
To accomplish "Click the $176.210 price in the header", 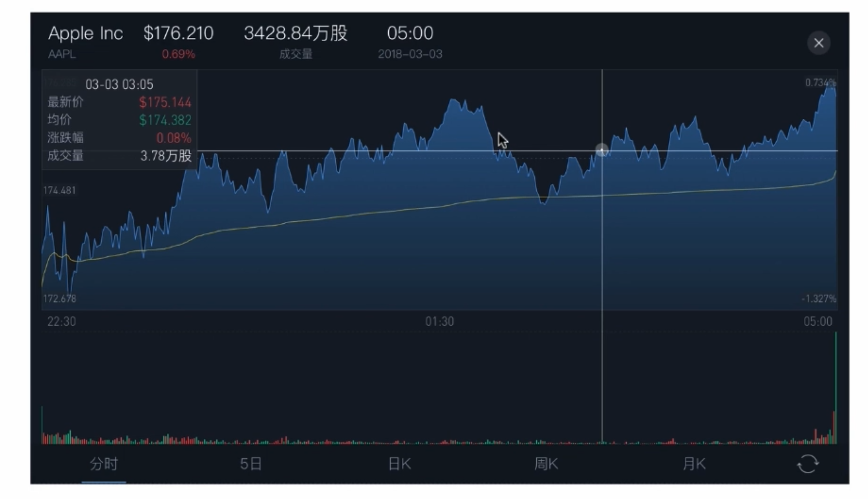I will click(178, 33).
